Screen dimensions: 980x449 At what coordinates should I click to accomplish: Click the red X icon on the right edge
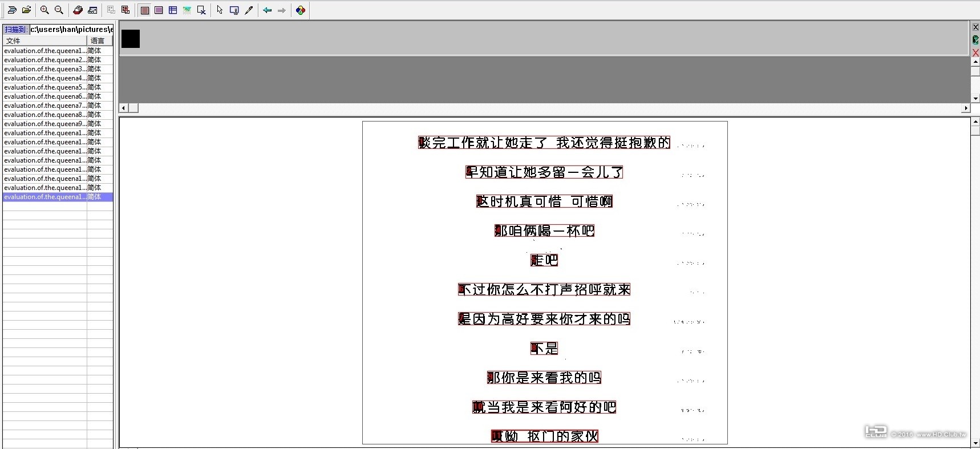coord(975,52)
